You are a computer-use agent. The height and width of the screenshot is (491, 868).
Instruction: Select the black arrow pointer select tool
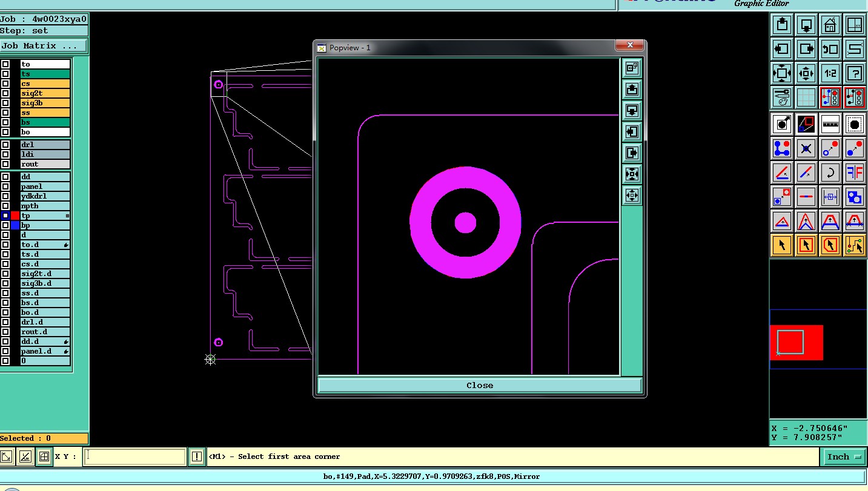pos(782,245)
